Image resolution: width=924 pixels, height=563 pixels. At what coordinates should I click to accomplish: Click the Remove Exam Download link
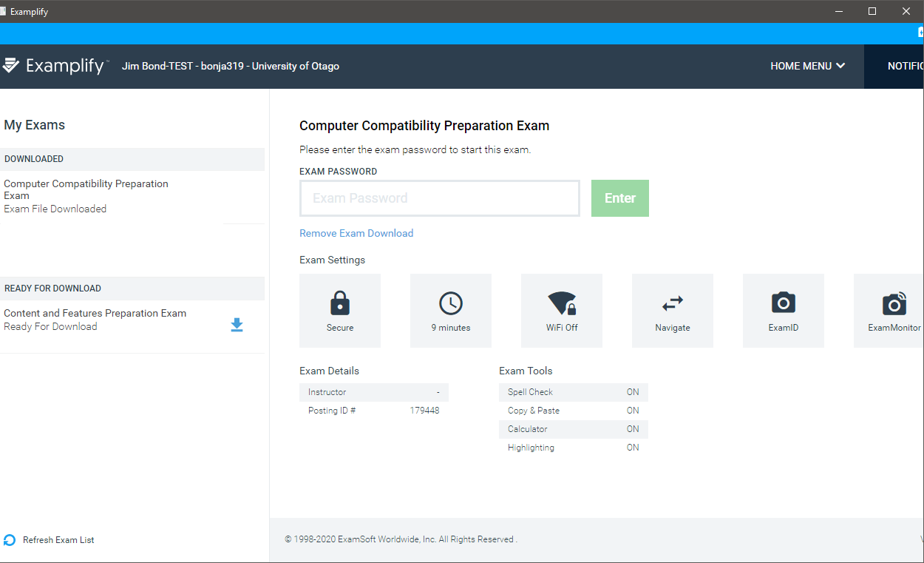tap(356, 233)
